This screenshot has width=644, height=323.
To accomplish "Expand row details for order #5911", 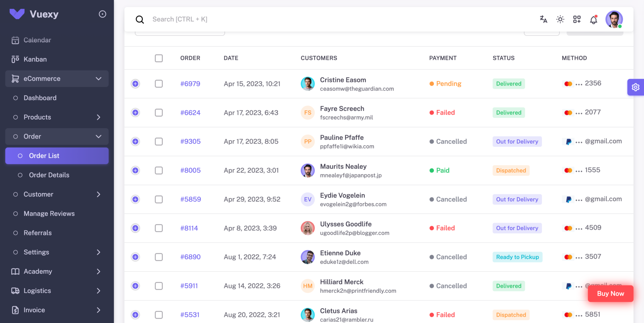I will point(136,286).
